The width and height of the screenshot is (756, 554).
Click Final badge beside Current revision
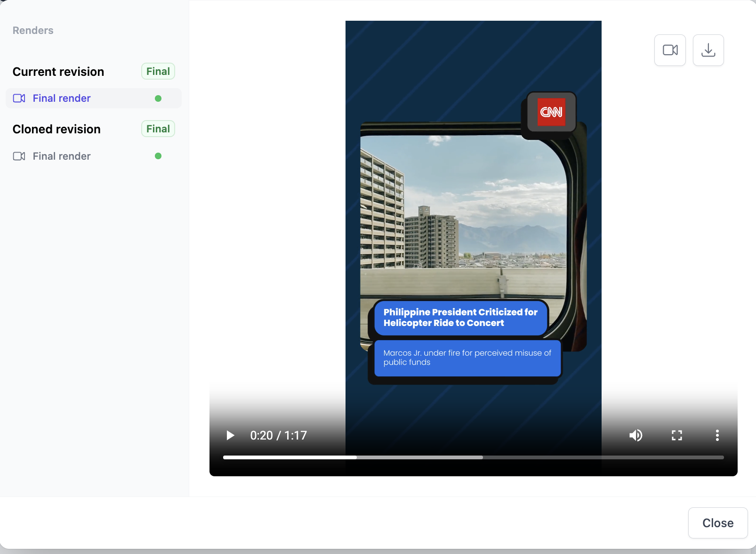pyautogui.click(x=158, y=72)
